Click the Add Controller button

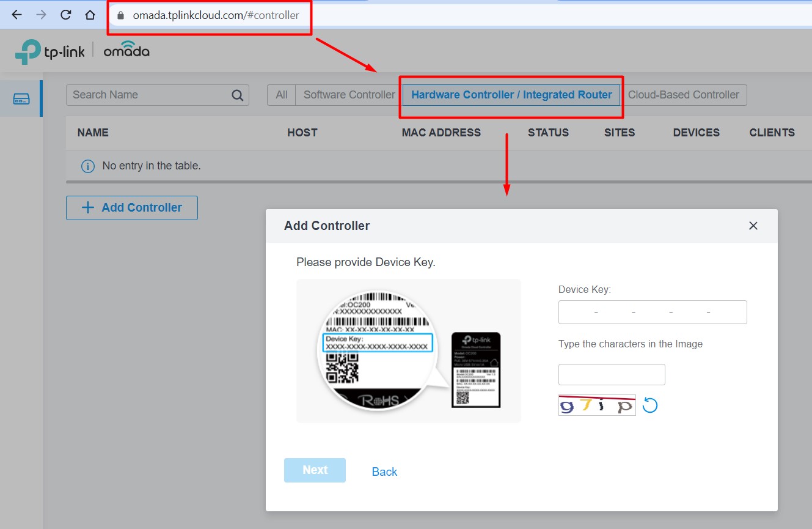pyautogui.click(x=132, y=208)
